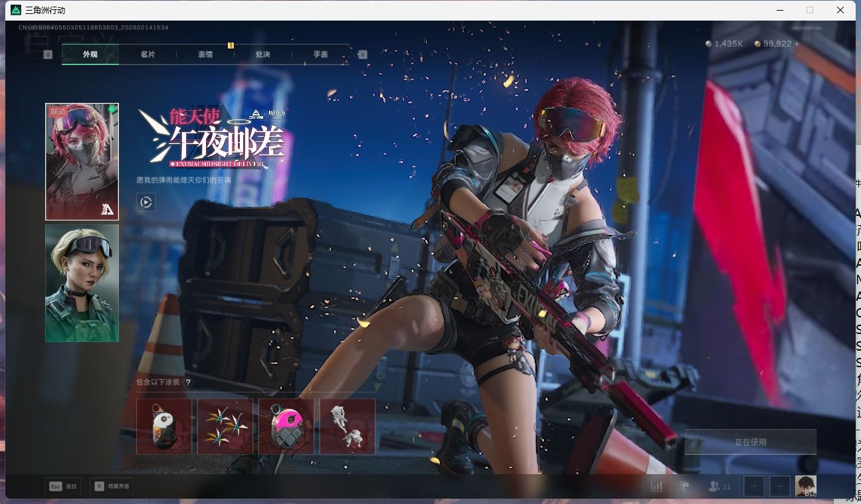Click the 三角洲行动 app icon in title bar

(x=16, y=10)
